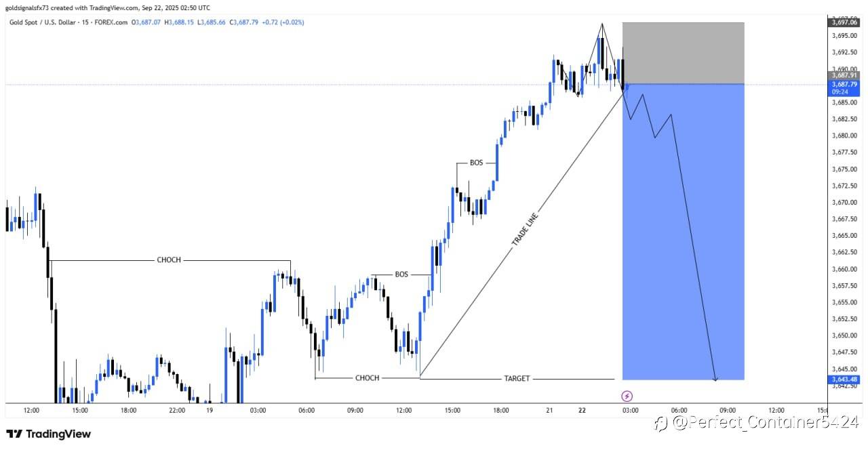Select the lower CHOCH label near 09:00
Image resolution: width=868 pixels, height=450 pixels.
(368, 378)
